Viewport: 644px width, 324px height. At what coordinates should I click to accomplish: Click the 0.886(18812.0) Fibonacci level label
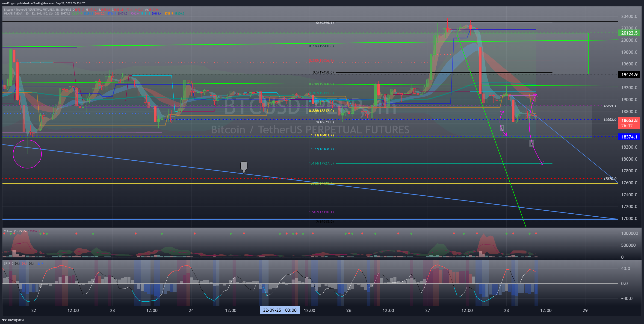(x=321, y=111)
